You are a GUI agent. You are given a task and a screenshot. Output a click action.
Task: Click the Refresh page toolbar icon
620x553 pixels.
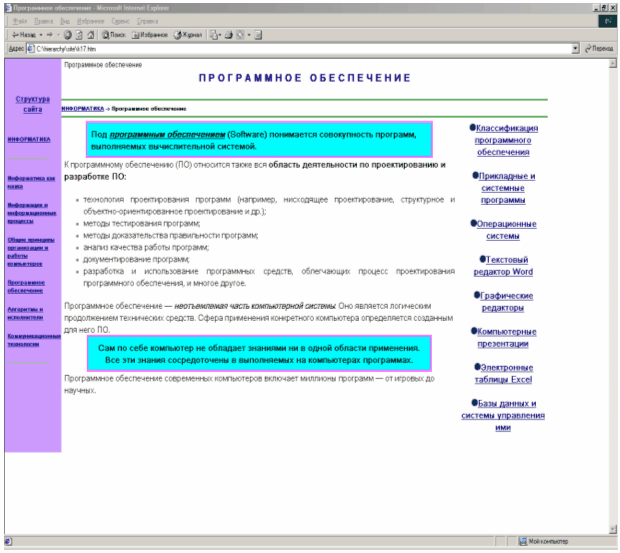tap(78, 34)
